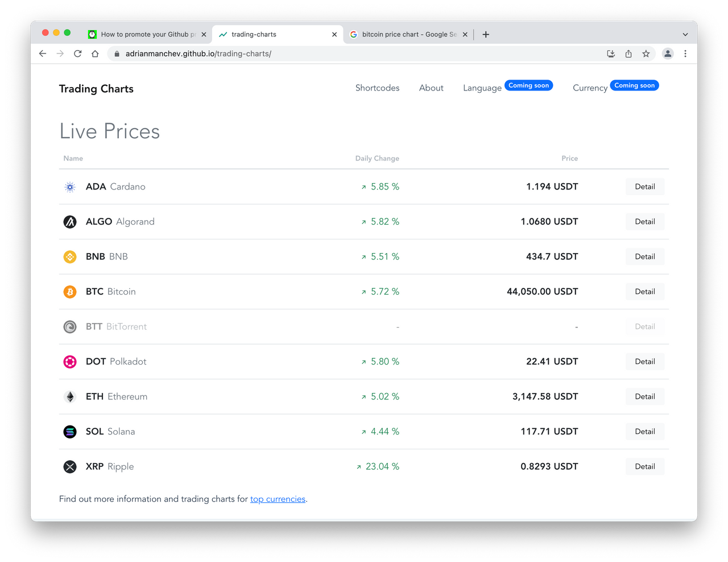
Task: Click the '23.04 %' daily change value
Action: [x=382, y=466]
